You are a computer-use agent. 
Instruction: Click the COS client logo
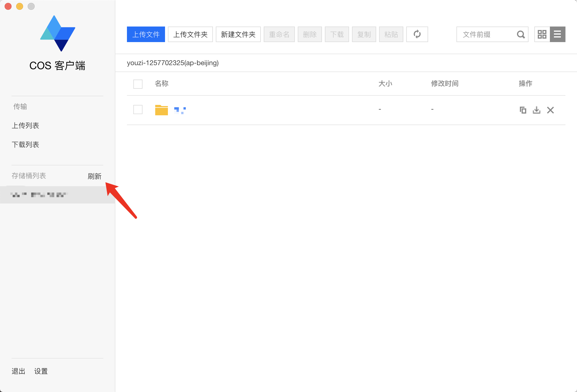(x=57, y=33)
